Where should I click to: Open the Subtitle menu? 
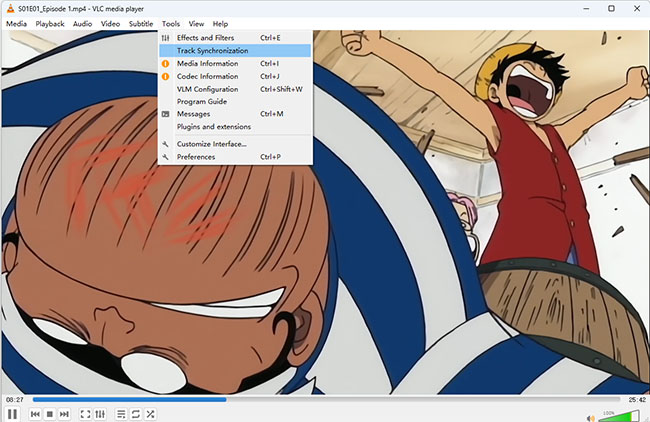pyautogui.click(x=141, y=24)
